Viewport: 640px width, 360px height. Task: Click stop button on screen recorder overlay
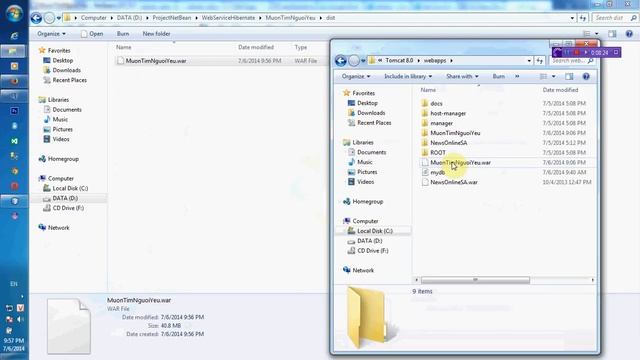[x=576, y=53]
